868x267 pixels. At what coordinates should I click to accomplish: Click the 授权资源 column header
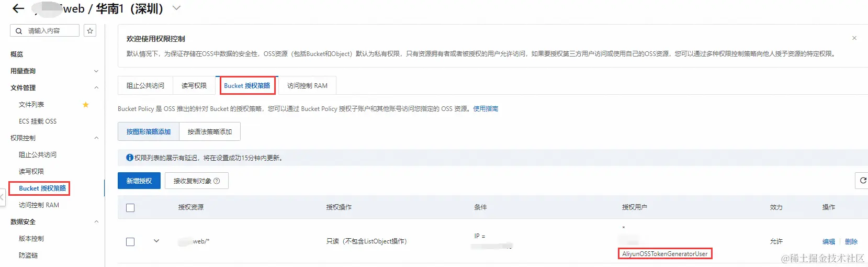[x=191, y=207]
